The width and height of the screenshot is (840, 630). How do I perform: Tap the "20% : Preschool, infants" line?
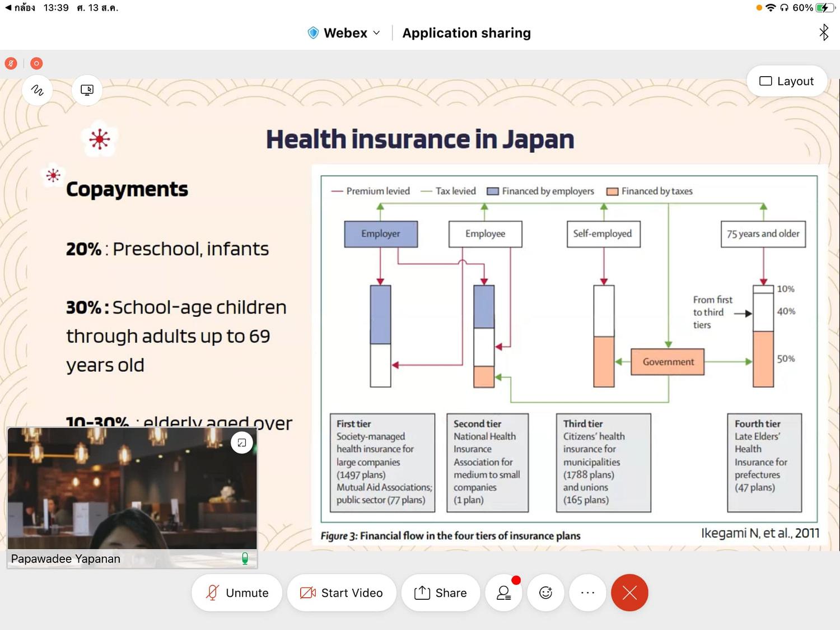(167, 249)
